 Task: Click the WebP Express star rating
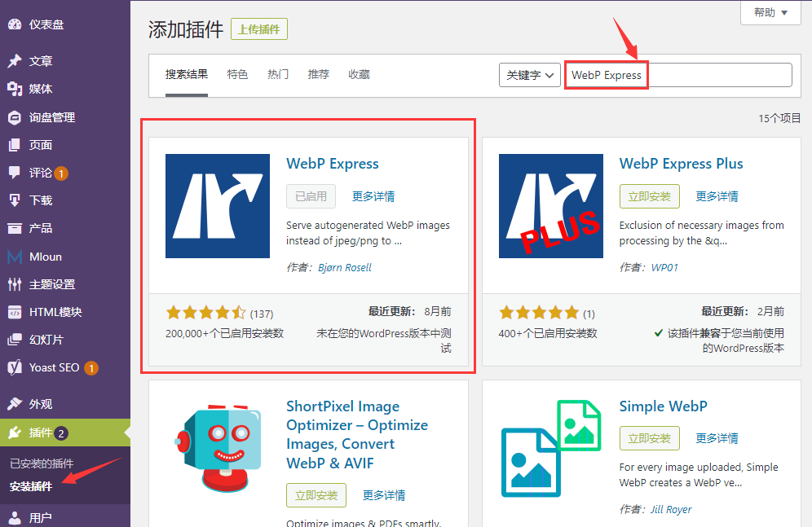[x=206, y=313]
